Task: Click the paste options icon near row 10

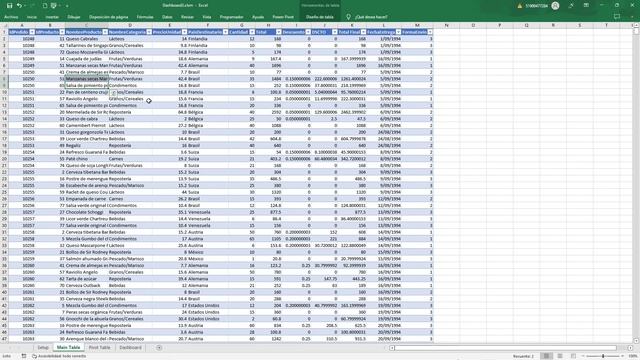Action: tap(114, 93)
